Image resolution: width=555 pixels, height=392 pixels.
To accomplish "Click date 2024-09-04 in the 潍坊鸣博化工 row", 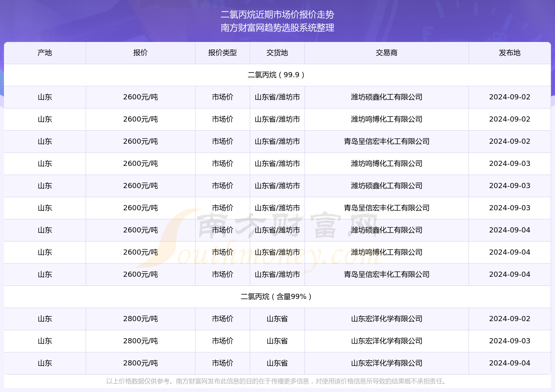I will pos(510,252).
